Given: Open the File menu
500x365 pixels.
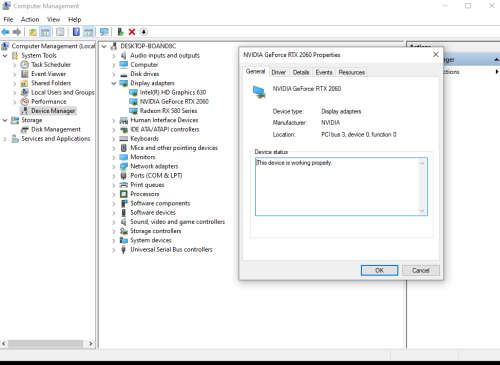Looking at the screenshot, I should point(8,19).
